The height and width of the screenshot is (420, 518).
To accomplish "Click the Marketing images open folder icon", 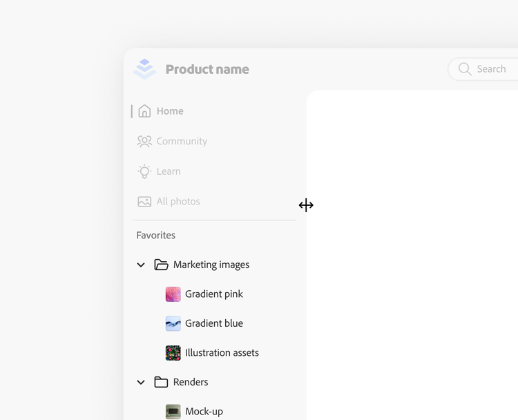I will (161, 265).
